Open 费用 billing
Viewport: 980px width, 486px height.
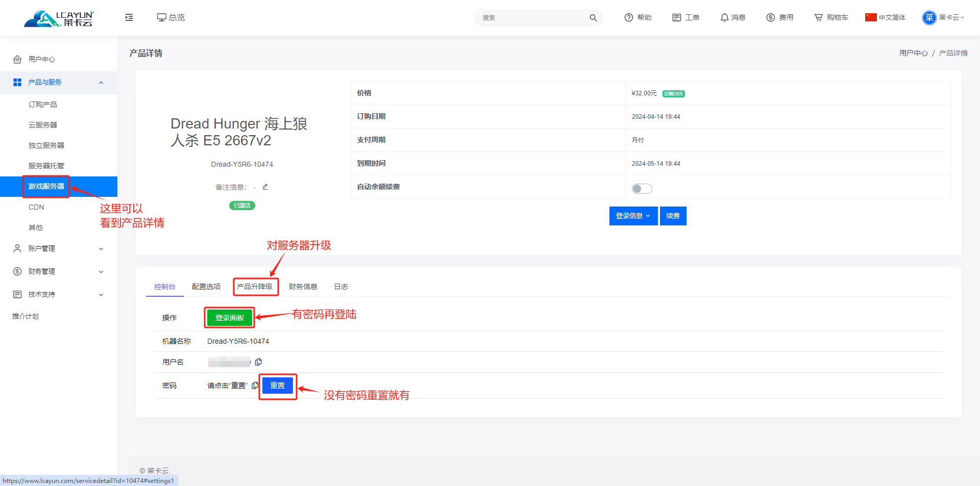[780, 17]
